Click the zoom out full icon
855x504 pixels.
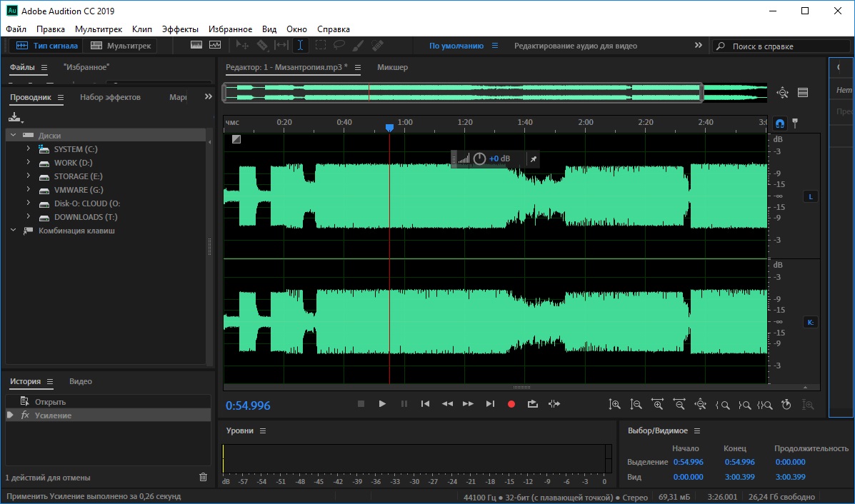click(700, 404)
